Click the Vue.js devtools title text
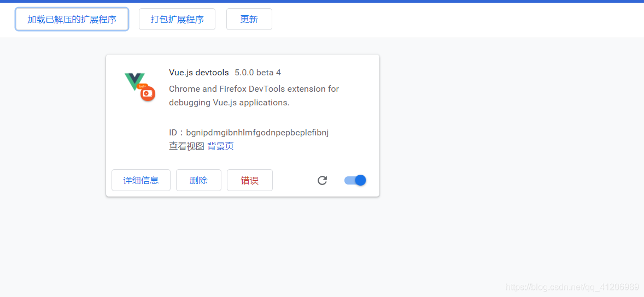 199,73
